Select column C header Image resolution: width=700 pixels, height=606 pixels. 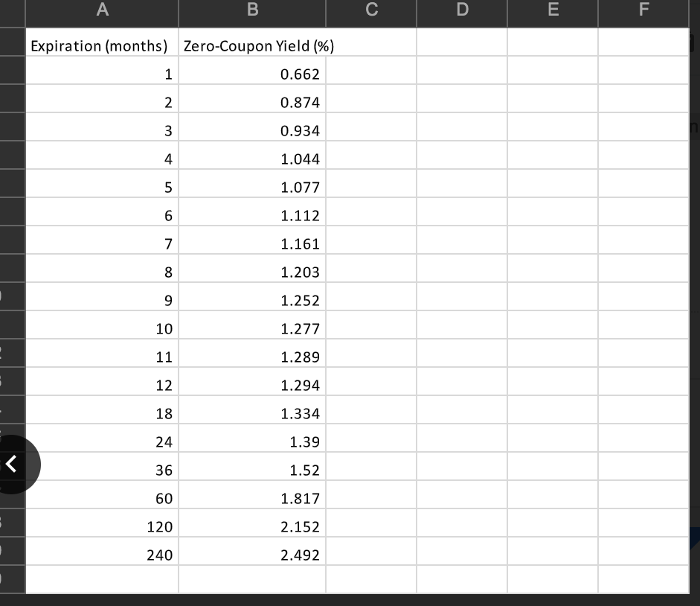pyautogui.click(x=370, y=10)
